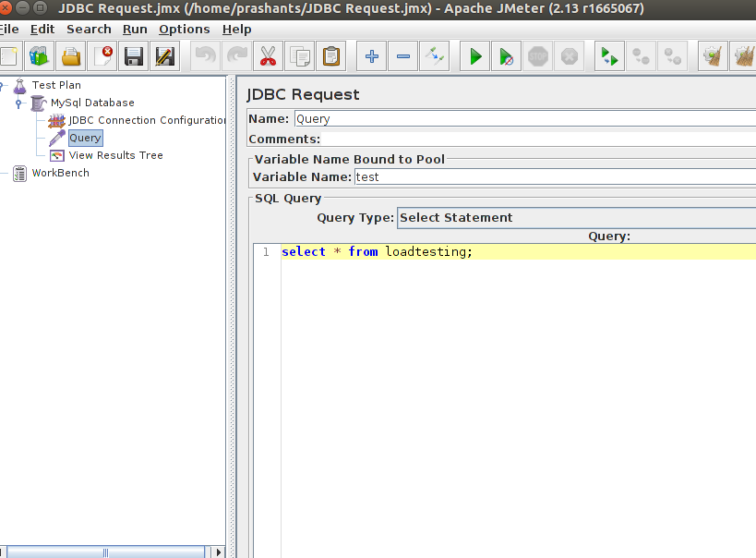756x558 pixels.
Task: Click the MySql Database thread group icon
Action: [39, 103]
